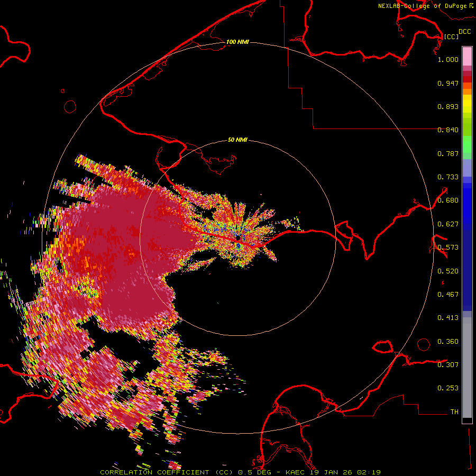This screenshot has height=476, width=476.
Task: Click the 100 NMI range ring label
Action: [237, 42]
